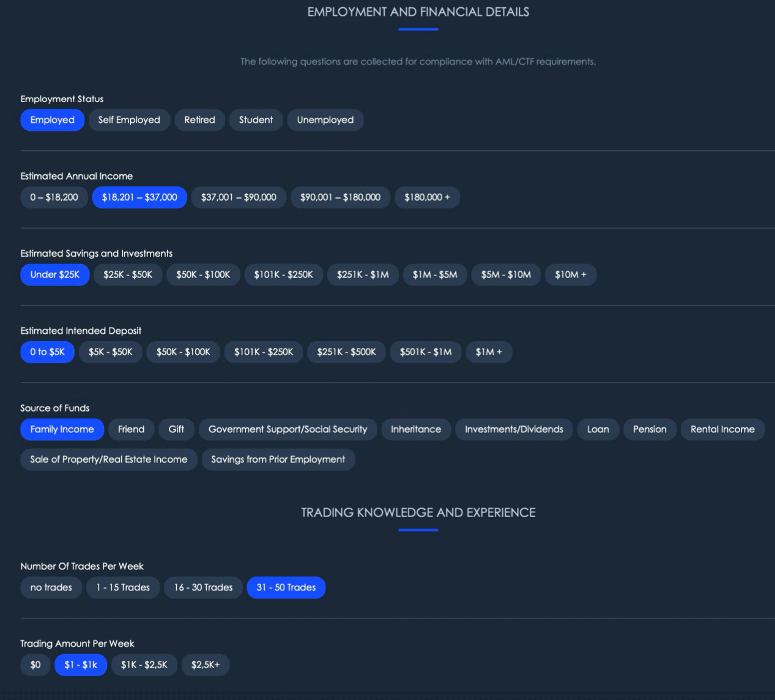775x700 pixels.
Task: Select the Self Employed employment status
Action: (129, 120)
